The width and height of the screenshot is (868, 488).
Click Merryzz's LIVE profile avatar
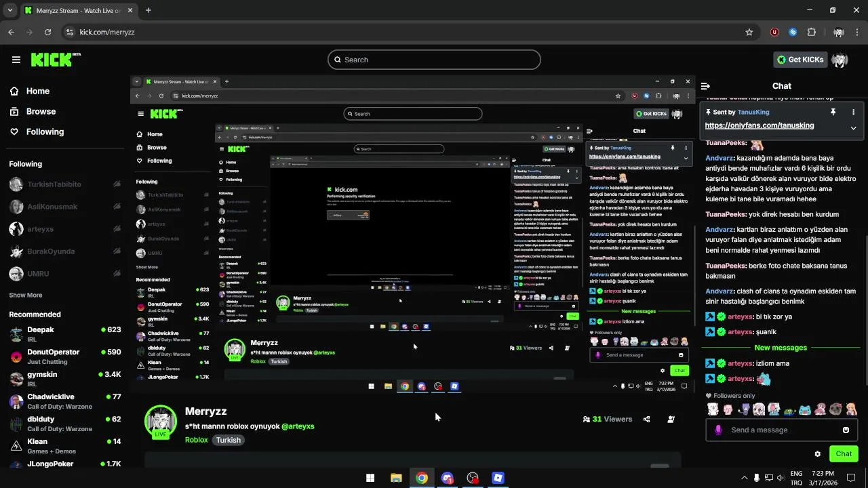point(161,422)
